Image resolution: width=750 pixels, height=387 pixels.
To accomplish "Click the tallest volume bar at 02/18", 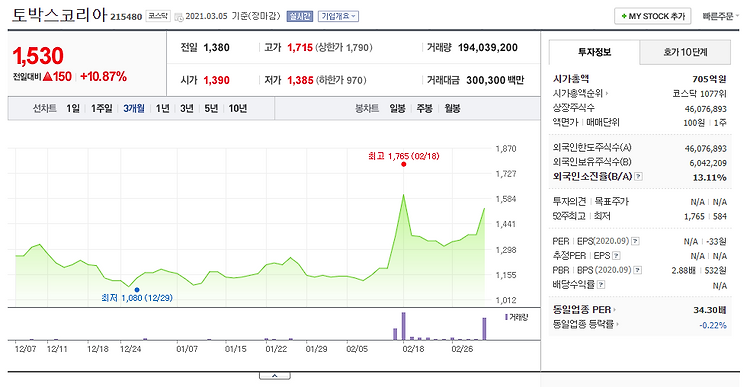I will click(404, 326).
